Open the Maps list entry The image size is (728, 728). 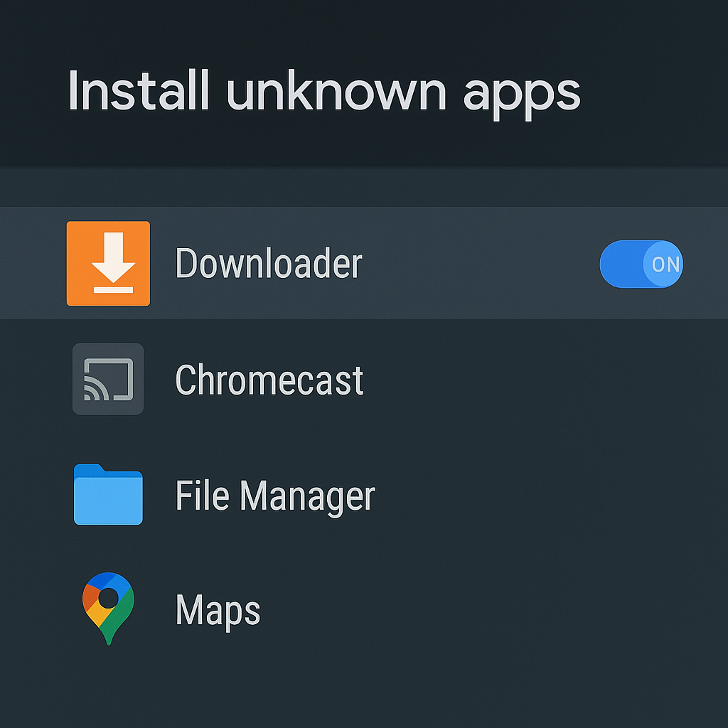218,610
